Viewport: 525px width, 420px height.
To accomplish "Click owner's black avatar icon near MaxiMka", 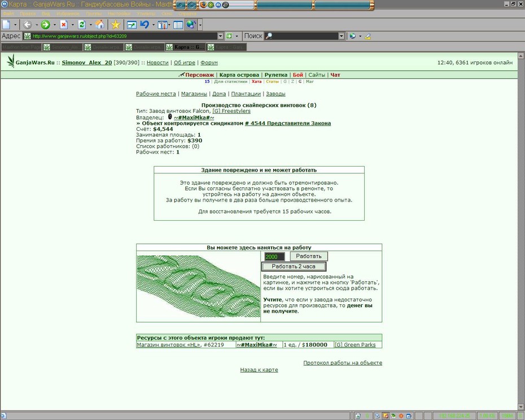I will click(170, 116).
